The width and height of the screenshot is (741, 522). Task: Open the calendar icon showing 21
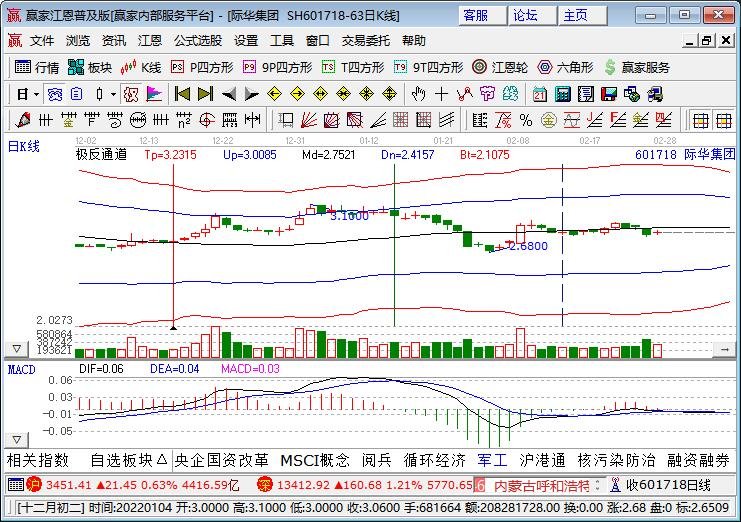click(x=539, y=94)
